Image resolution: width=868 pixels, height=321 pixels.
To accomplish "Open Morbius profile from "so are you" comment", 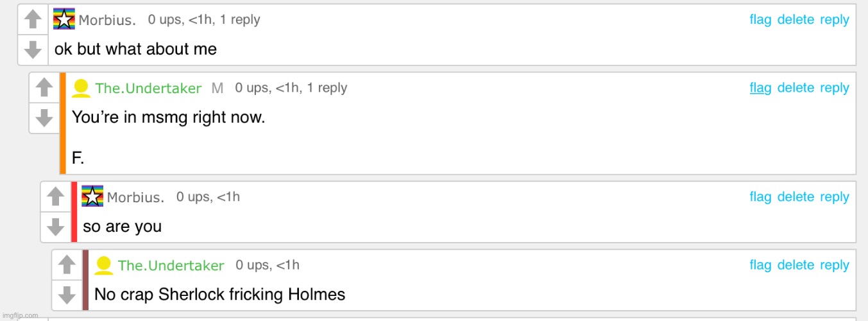I will click(x=135, y=198).
